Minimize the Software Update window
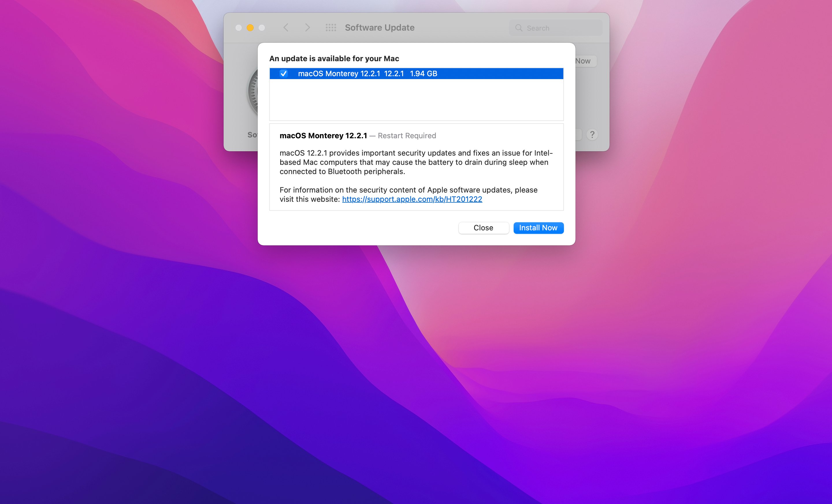Viewport: 832px width, 504px height. [250, 28]
